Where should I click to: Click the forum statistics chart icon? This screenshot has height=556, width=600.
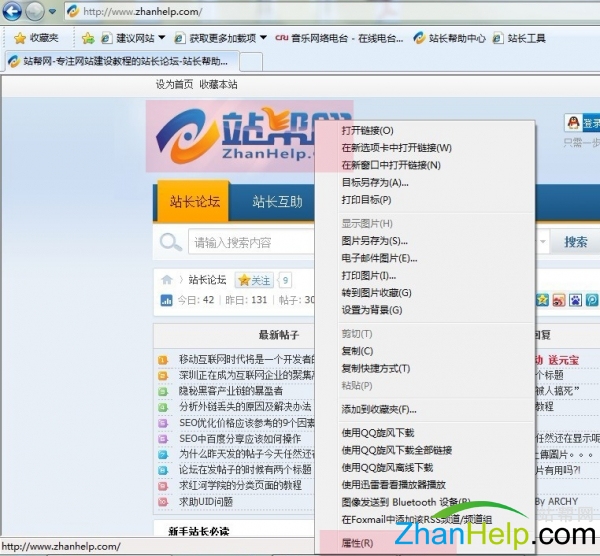pos(166,300)
